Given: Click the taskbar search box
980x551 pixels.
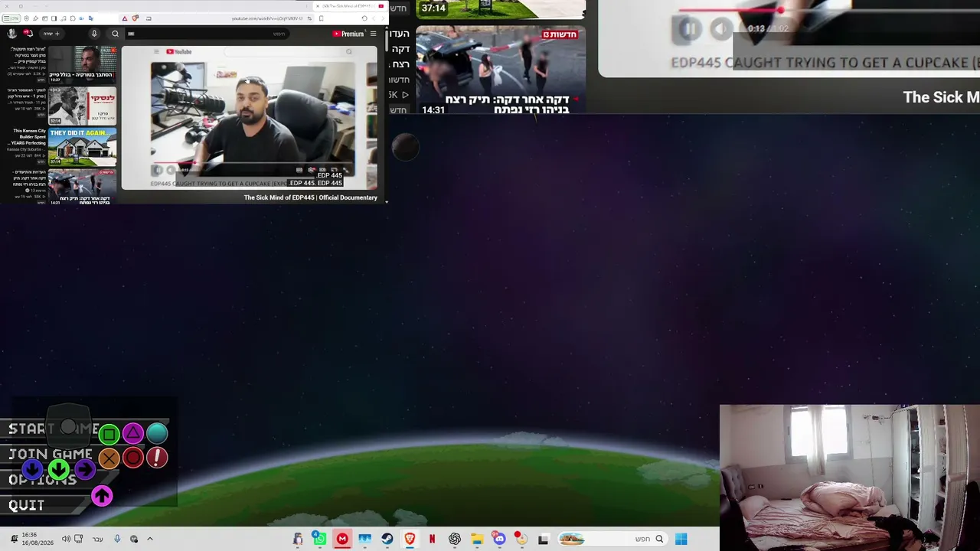Looking at the screenshot, I should (612, 539).
